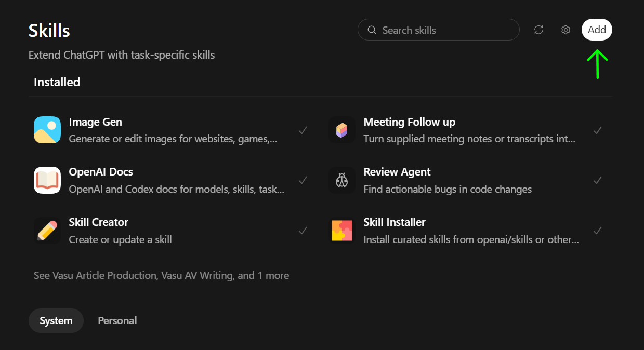Click "OpenAI and Codex docs" description

(x=177, y=189)
